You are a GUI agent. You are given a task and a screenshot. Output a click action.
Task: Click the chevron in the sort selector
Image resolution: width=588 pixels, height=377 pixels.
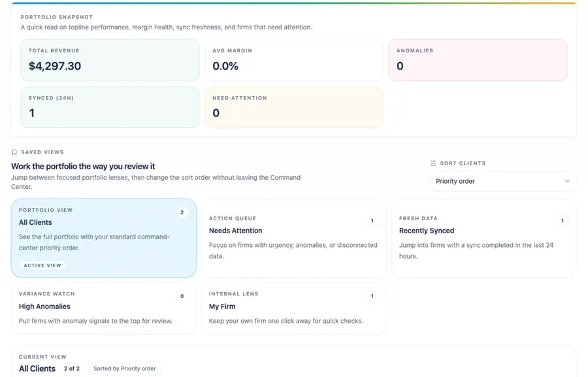pyautogui.click(x=568, y=181)
